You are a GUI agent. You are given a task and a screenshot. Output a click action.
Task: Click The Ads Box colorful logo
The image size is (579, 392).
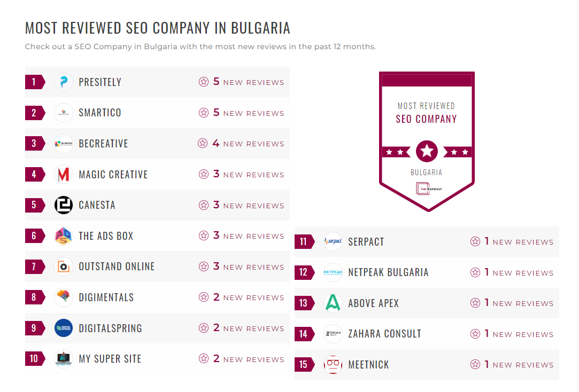pyautogui.click(x=64, y=236)
